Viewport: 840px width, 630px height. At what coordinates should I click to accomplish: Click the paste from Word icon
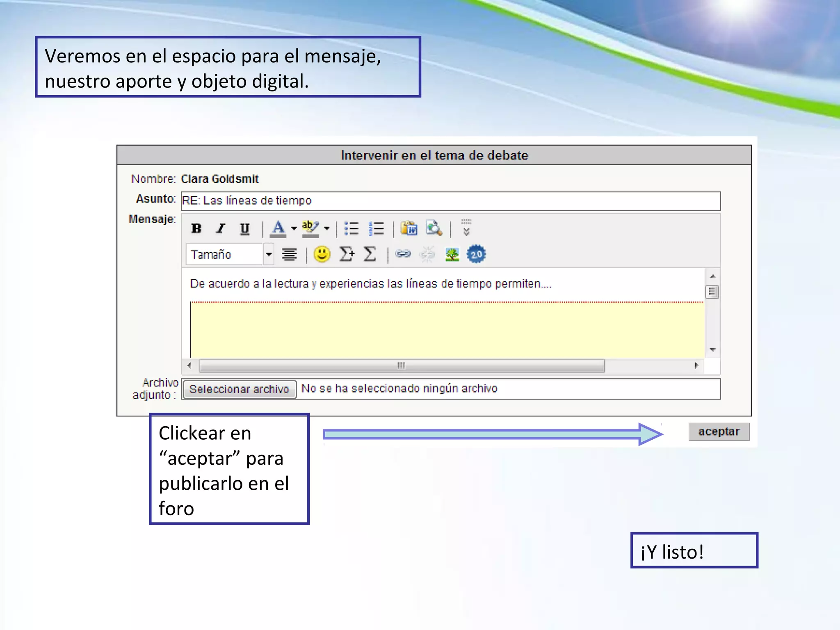click(409, 228)
